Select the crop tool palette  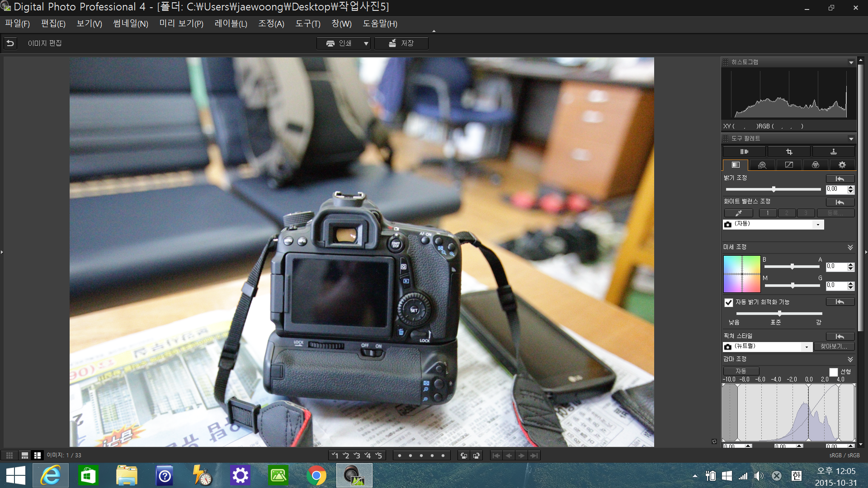[x=789, y=152]
